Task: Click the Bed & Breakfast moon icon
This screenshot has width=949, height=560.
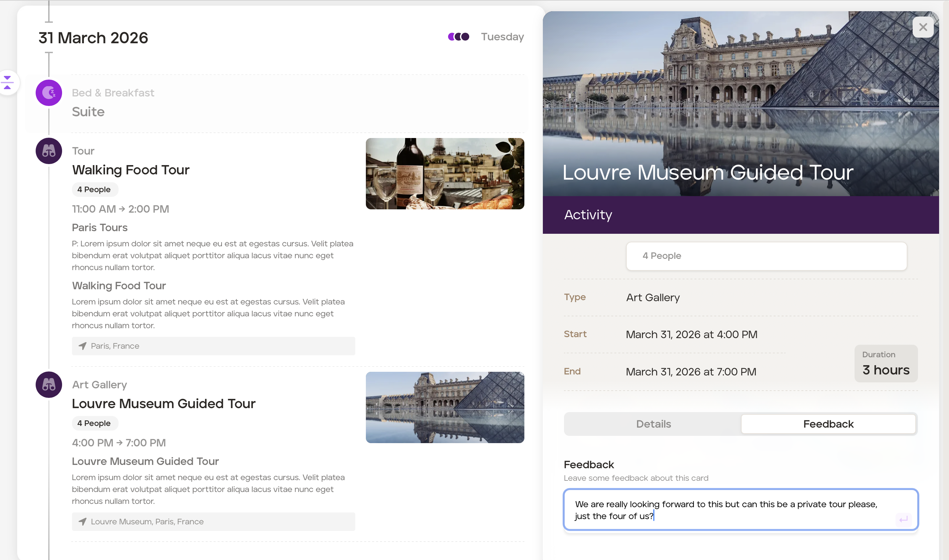Action: (x=49, y=92)
